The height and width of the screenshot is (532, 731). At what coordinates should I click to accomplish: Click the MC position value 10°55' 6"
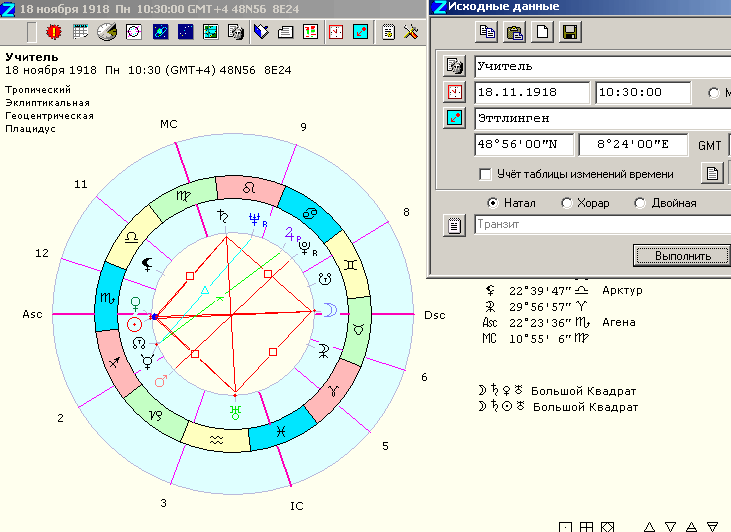click(x=540, y=339)
